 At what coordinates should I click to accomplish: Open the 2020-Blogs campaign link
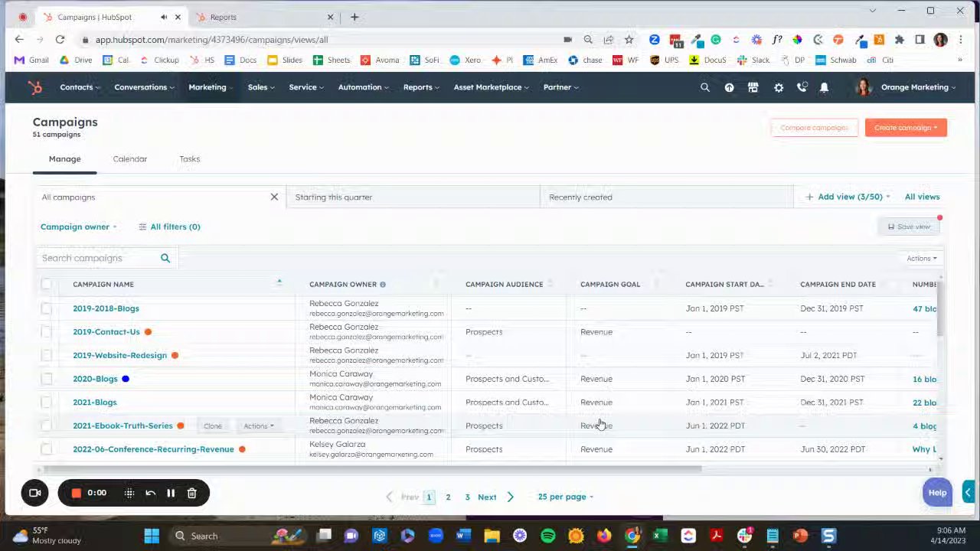[x=95, y=379]
